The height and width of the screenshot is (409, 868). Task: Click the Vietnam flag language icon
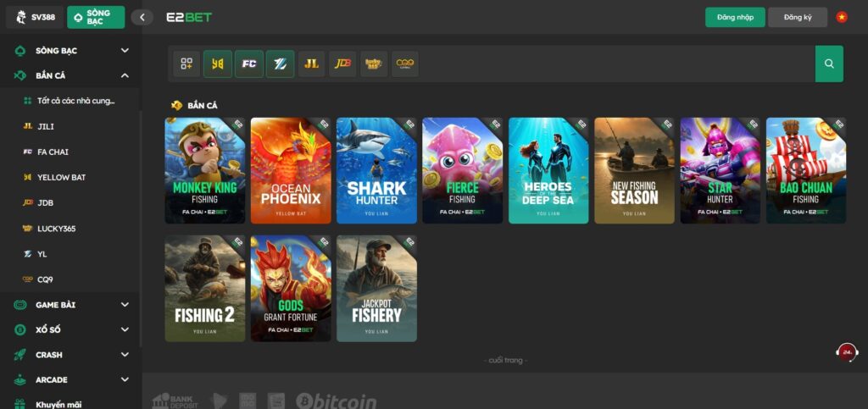coord(842,17)
